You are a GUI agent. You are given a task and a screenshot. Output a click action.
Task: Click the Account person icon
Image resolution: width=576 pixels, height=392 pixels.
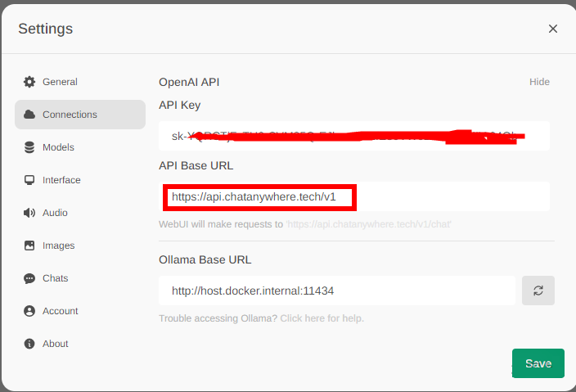coord(29,311)
